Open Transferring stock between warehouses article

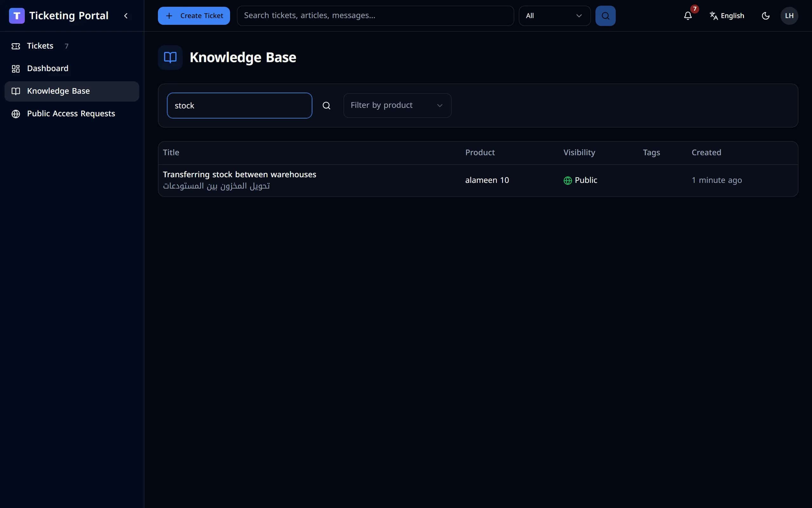coord(239,174)
